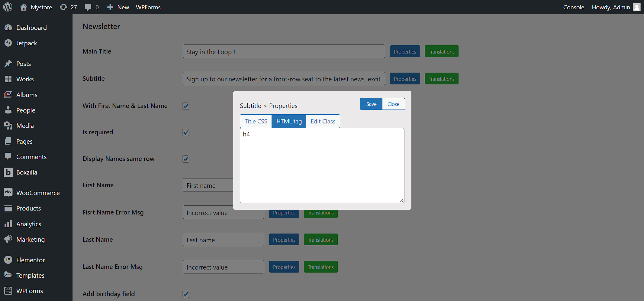
Task: Uncheck With First Name & Last Name
Action: click(186, 106)
